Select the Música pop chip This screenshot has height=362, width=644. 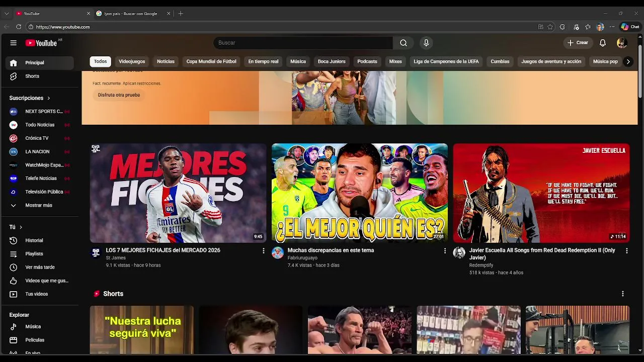(x=605, y=61)
